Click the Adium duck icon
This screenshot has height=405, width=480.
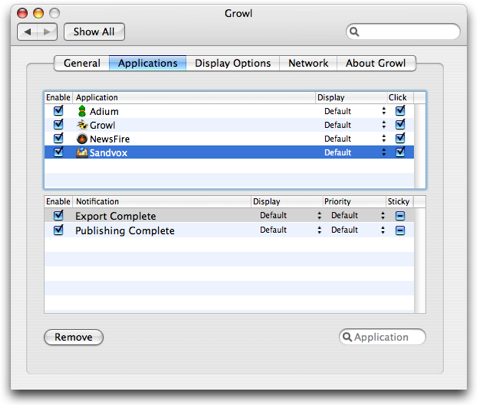[82, 111]
